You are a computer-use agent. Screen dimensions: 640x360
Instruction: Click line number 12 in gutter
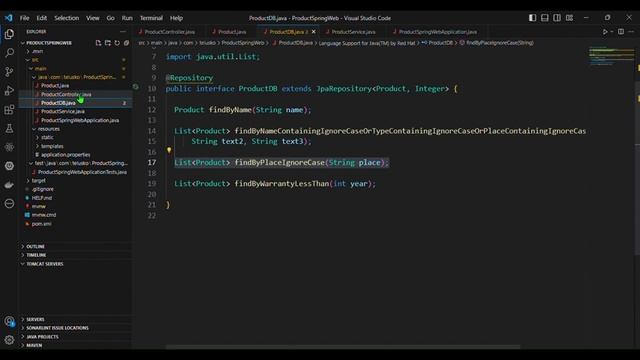(x=152, y=110)
